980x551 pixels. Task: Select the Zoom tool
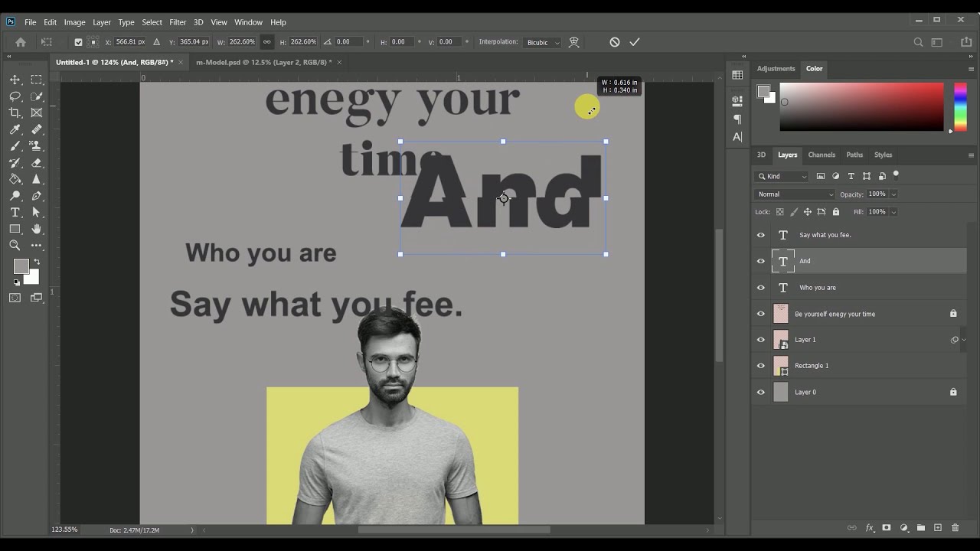[x=15, y=246]
